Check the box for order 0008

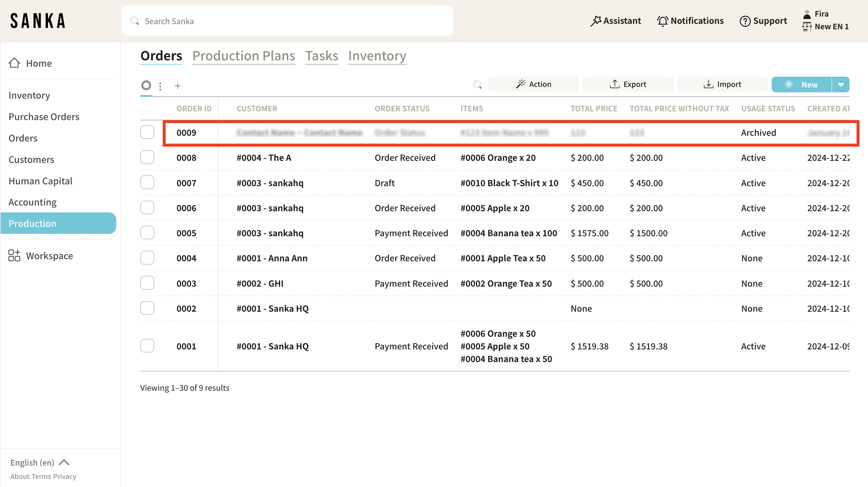tap(147, 157)
